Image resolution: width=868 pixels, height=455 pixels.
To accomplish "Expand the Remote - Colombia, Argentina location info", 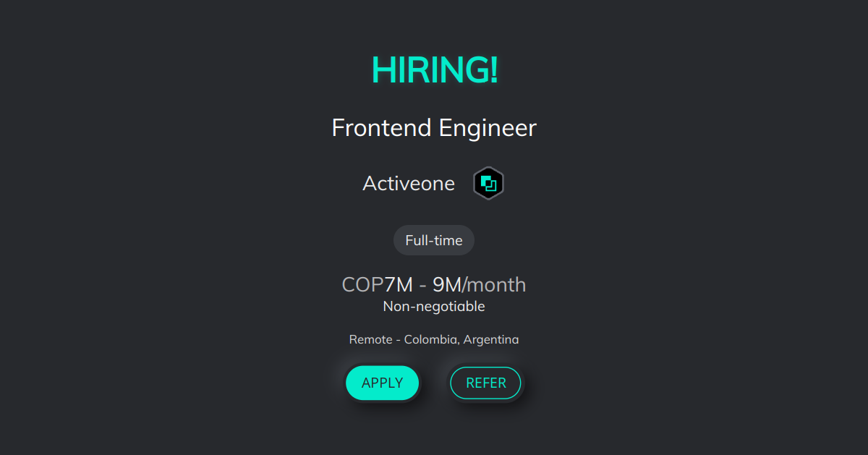I will (434, 339).
